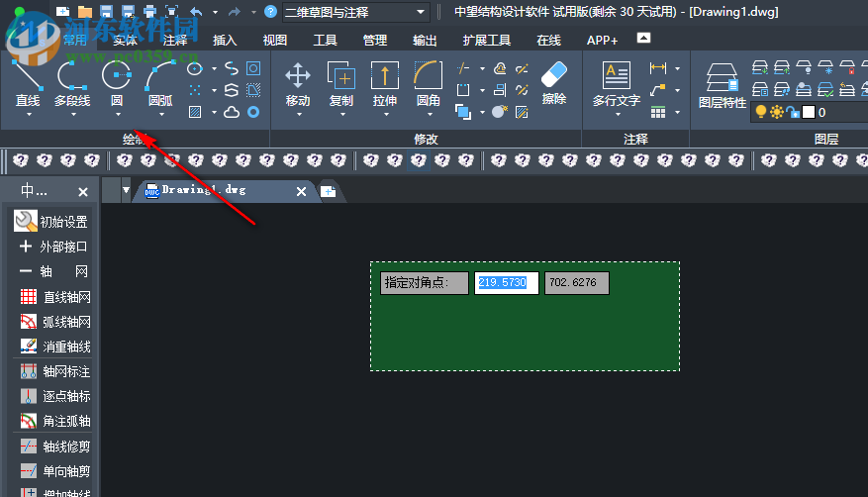Viewport: 868px width, 497px height.
Task: Click 单向轴剪 in the side panel
Action: (55, 471)
